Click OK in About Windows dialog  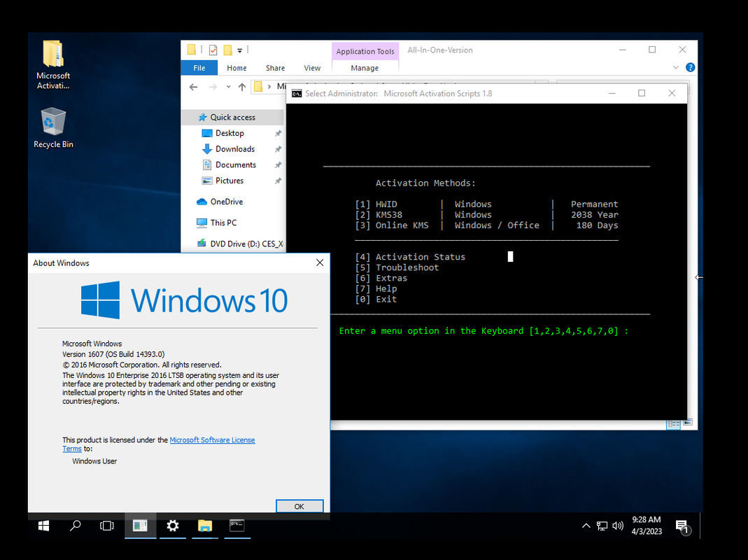click(x=299, y=506)
